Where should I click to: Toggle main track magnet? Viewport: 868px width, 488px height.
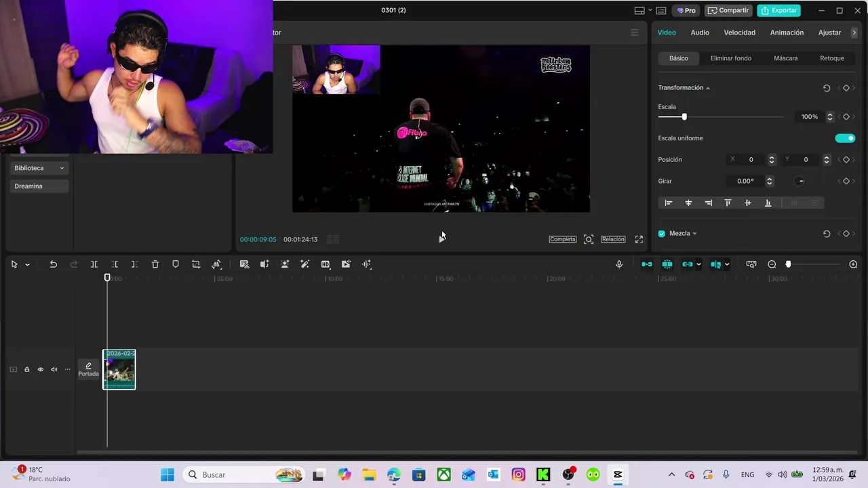647,264
